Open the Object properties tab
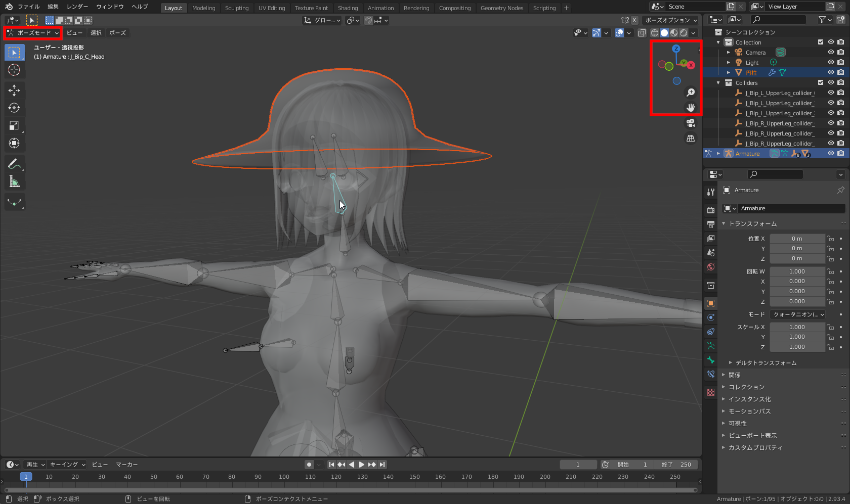Viewport: 850px width, 504px height. click(711, 303)
